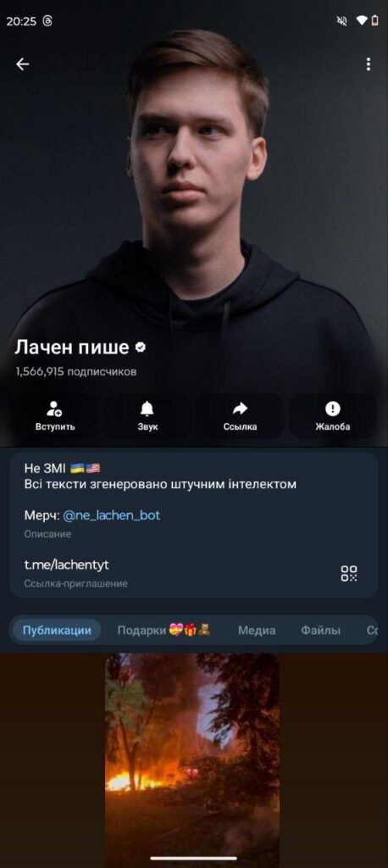Switch to the Подарки tab
This screenshot has width=388, height=868.
(x=164, y=630)
